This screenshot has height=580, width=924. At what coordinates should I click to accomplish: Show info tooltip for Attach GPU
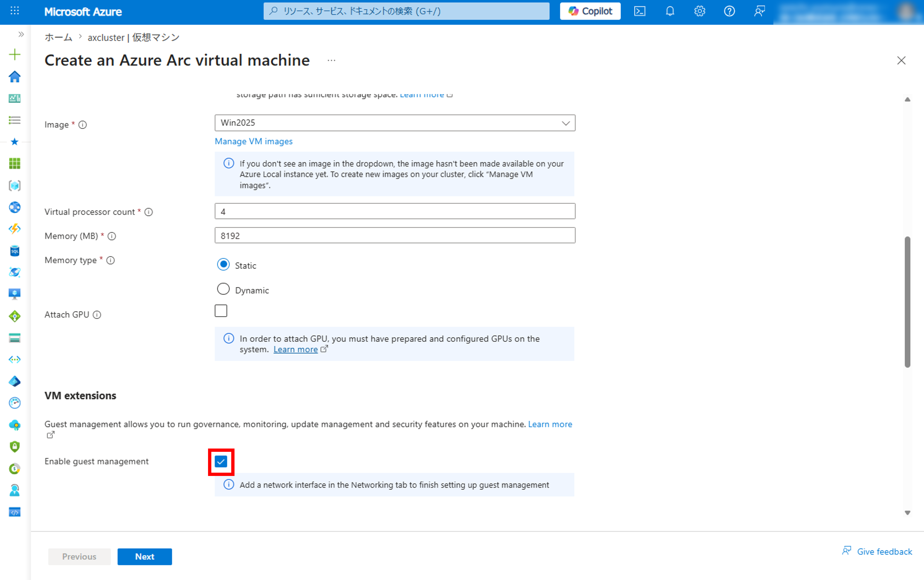tap(97, 315)
